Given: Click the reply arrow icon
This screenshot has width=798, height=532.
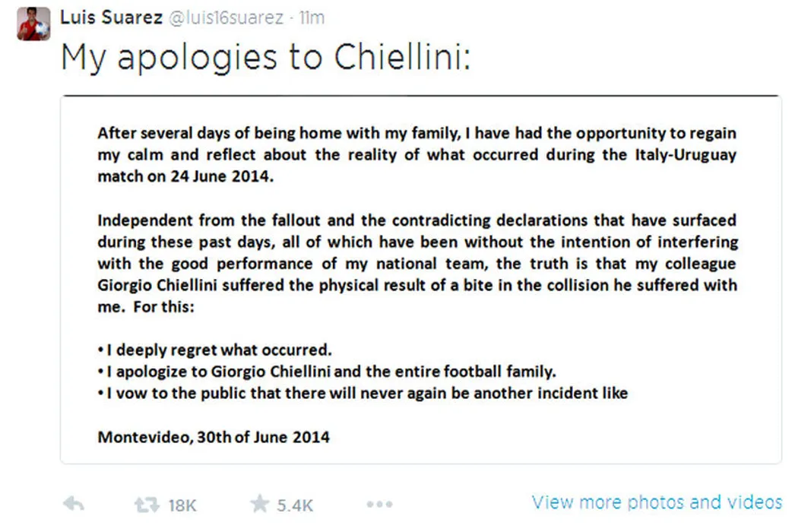Looking at the screenshot, I should click(x=73, y=504).
